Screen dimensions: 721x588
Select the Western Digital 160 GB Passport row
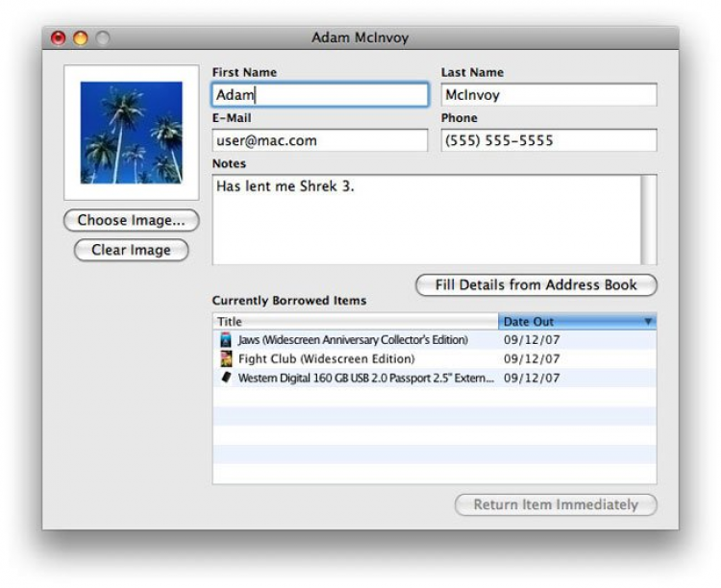point(435,378)
